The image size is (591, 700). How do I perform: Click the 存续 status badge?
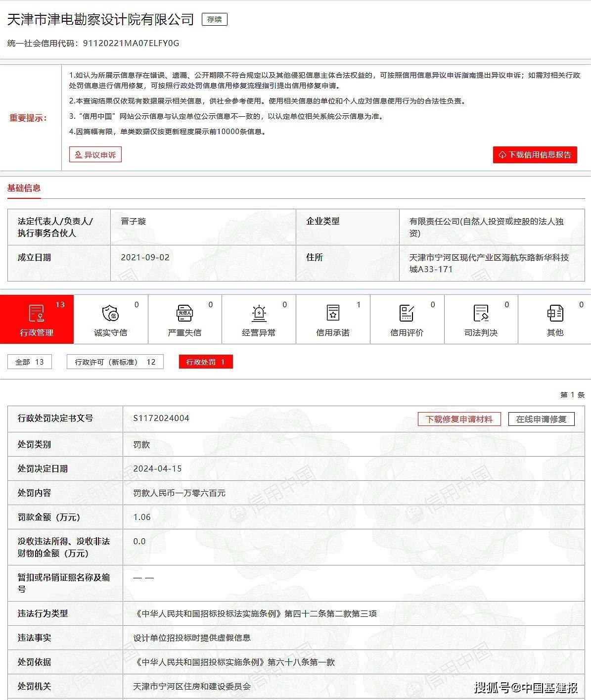coord(215,20)
